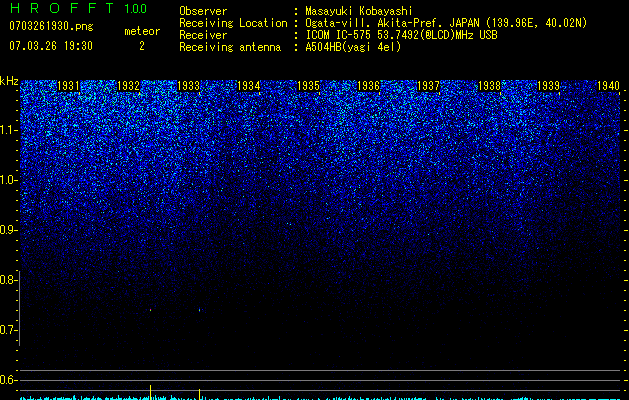Image resolution: width=629 pixels, height=400 pixels.
Task: Click the 0.9 kHz axis label
Action: (9, 230)
